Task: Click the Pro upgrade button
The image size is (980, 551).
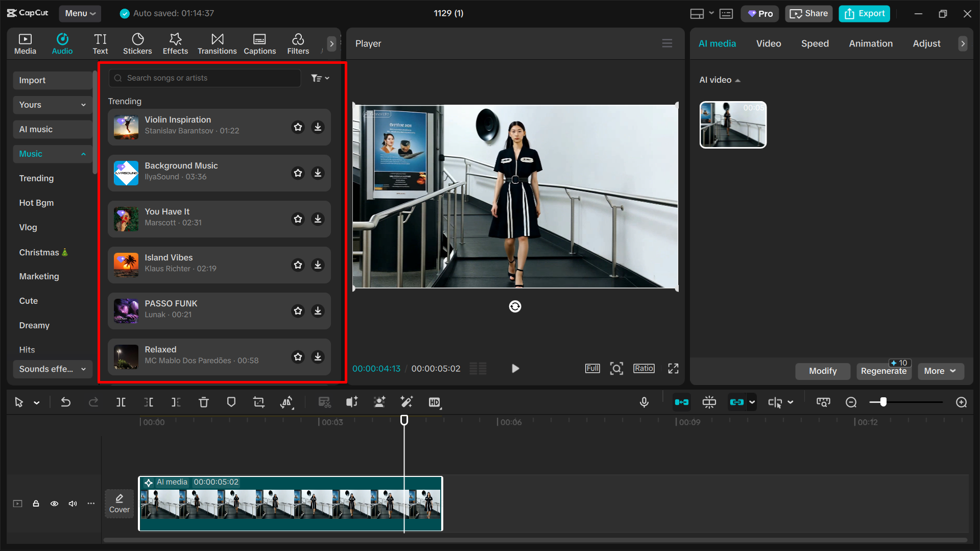Action: (x=759, y=14)
